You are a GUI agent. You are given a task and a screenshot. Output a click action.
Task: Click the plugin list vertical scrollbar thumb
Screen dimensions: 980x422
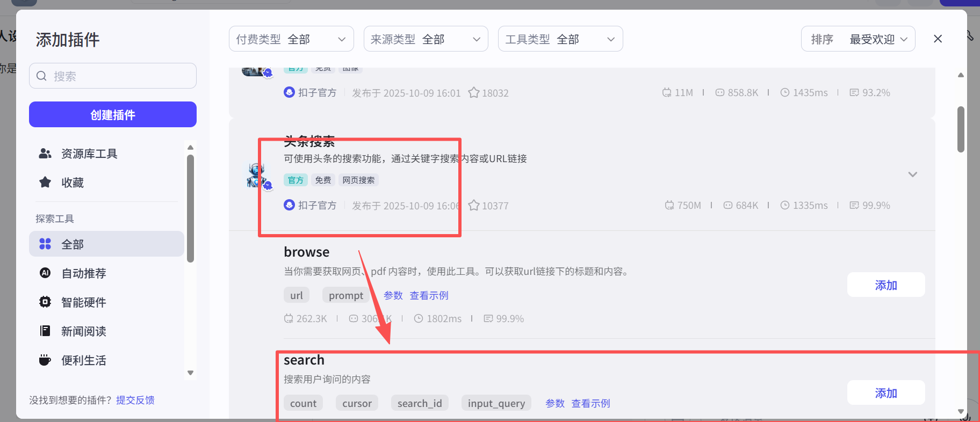tap(961, 129)
